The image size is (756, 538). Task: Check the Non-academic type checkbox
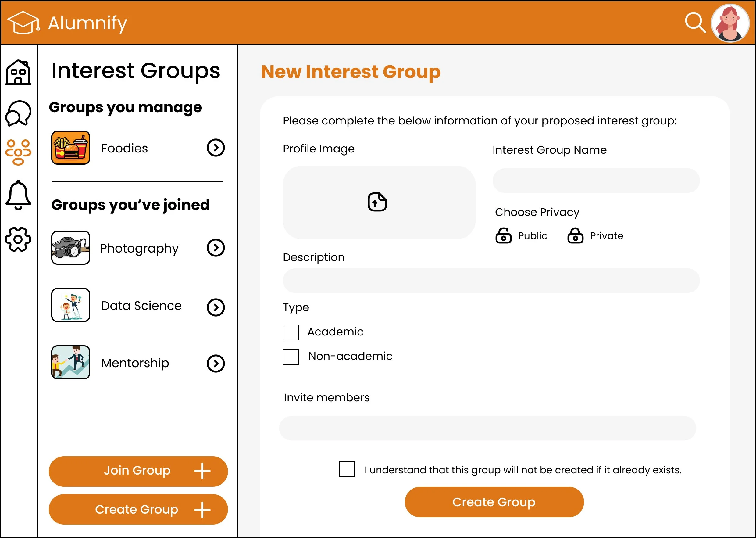pos(291,357)
